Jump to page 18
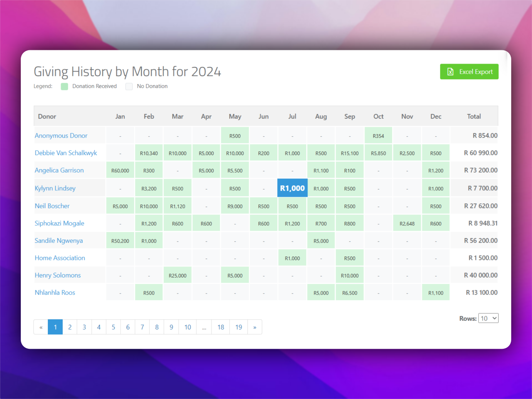532x399 pixels. 221,327
